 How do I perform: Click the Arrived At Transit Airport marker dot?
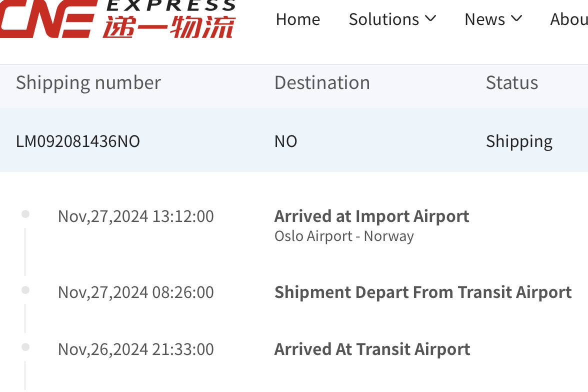(25, 347)
